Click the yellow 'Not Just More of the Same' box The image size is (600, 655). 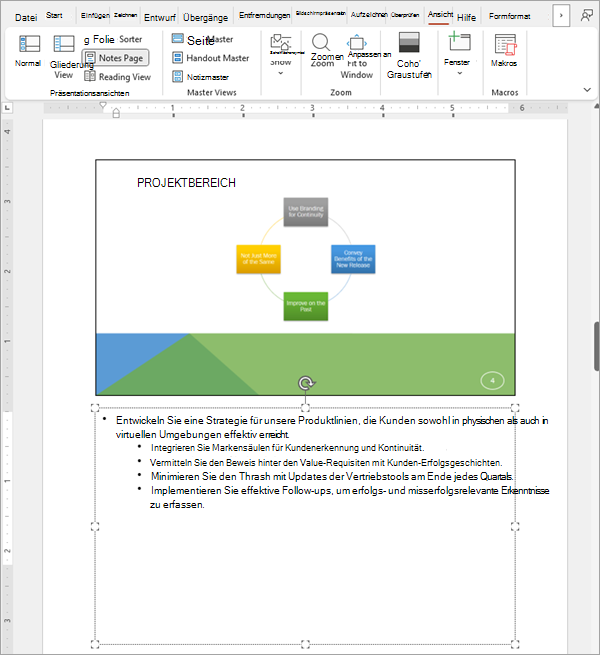click(258, 259)
